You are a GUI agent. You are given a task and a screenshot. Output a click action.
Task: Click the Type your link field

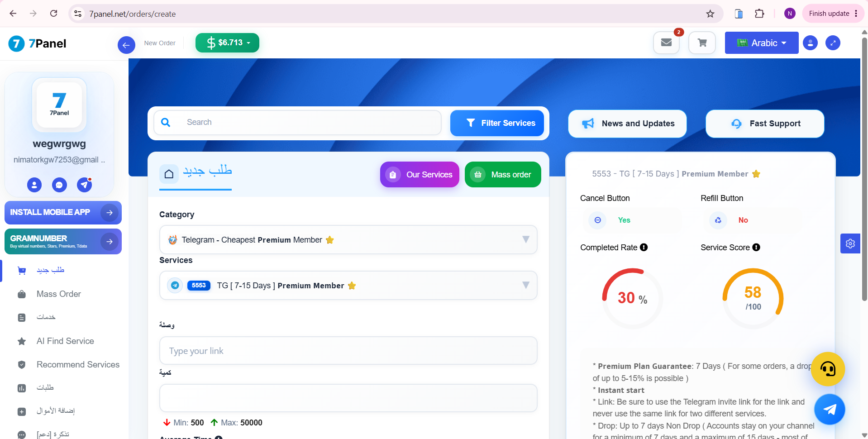click(348, 351)
